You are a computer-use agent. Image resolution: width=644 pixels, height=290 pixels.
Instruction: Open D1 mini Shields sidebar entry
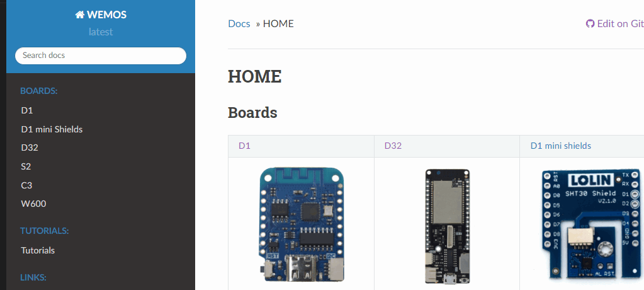coord(52,129)
